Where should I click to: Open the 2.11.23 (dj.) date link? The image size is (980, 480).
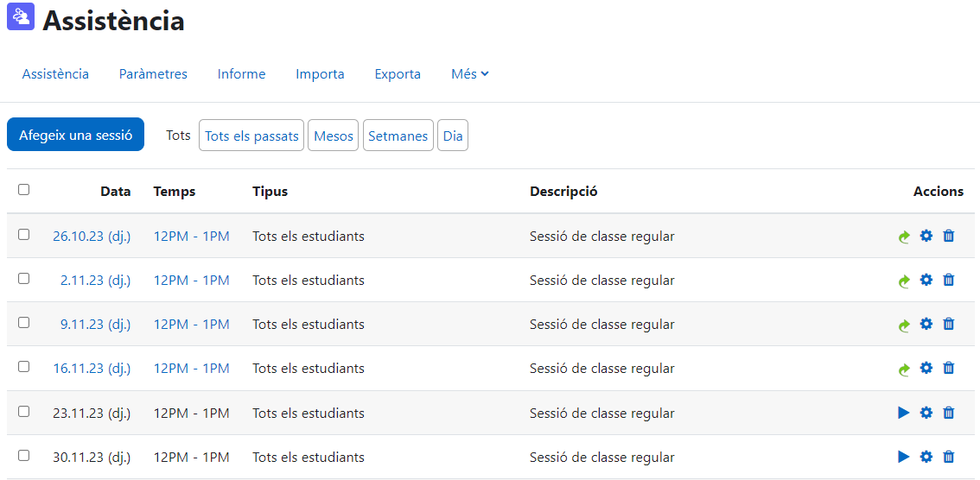tap(96, 281)
